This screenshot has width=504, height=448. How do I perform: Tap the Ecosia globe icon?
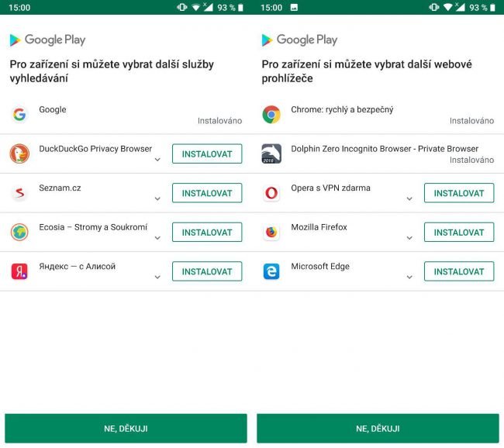[x=19, y=232]
